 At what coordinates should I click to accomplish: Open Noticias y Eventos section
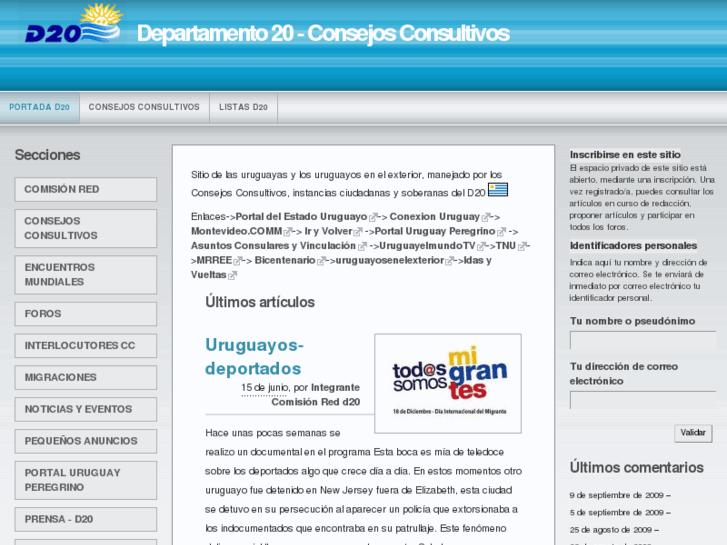click(86, 409)
